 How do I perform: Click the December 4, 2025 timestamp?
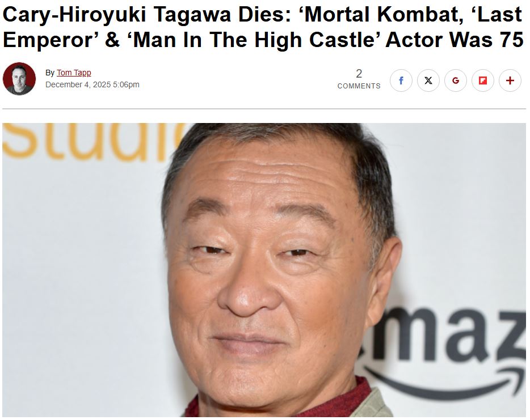pyautogui.click(x=92, y=84)
